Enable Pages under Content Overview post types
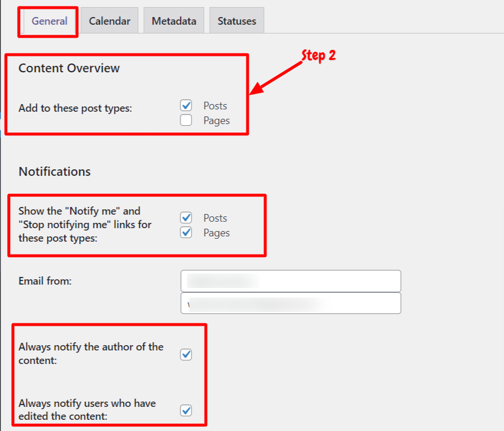 (x=186, y=120)
